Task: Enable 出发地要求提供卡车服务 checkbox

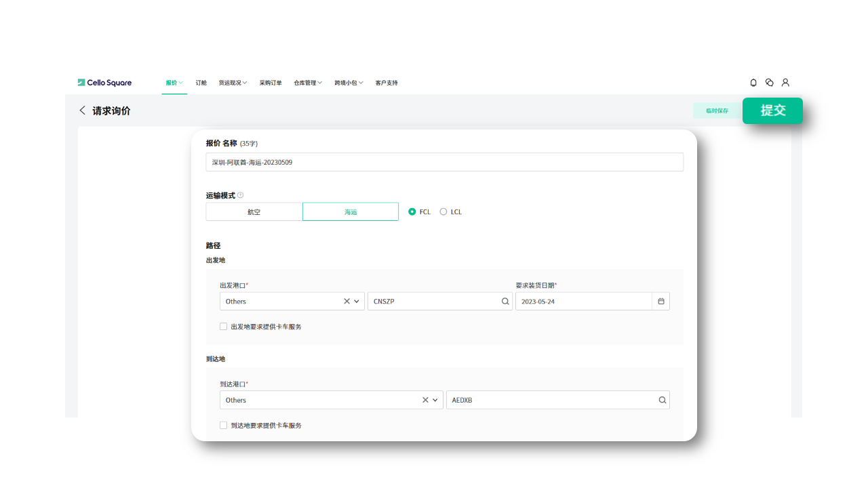Action: 224,327
